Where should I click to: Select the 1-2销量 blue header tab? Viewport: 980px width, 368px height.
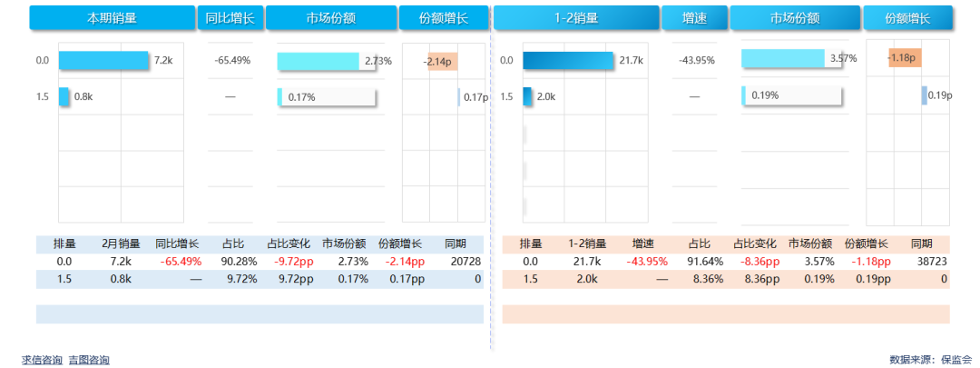pyautogui.click(x=575, y=17)
